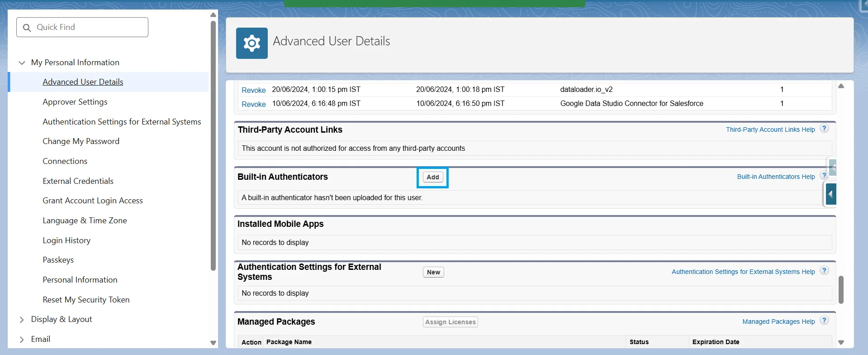
Task: Click the Quick Find search magnifier icon
Action: click(27, 28)
